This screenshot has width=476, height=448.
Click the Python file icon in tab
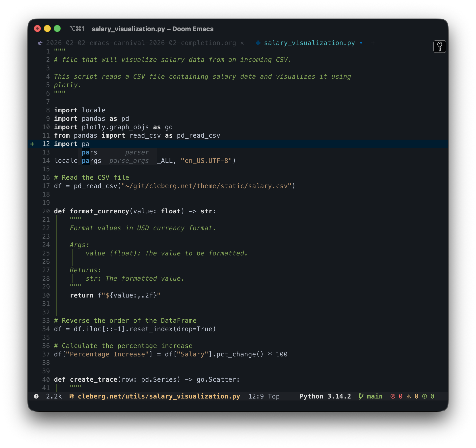[x=258, y=43]
